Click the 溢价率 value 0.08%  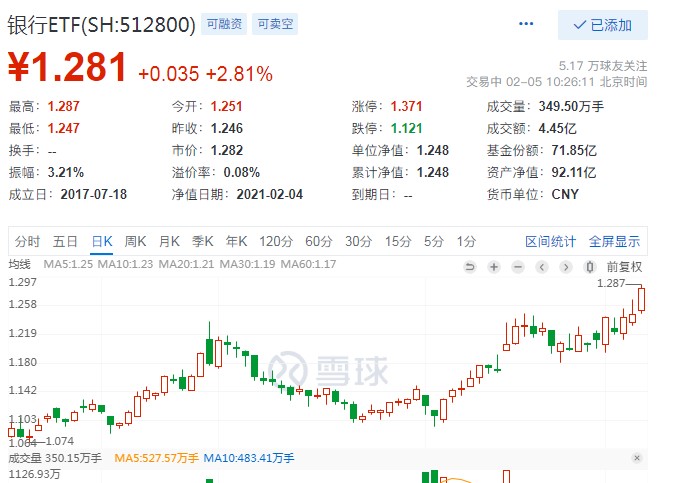[x=242, y=172]
